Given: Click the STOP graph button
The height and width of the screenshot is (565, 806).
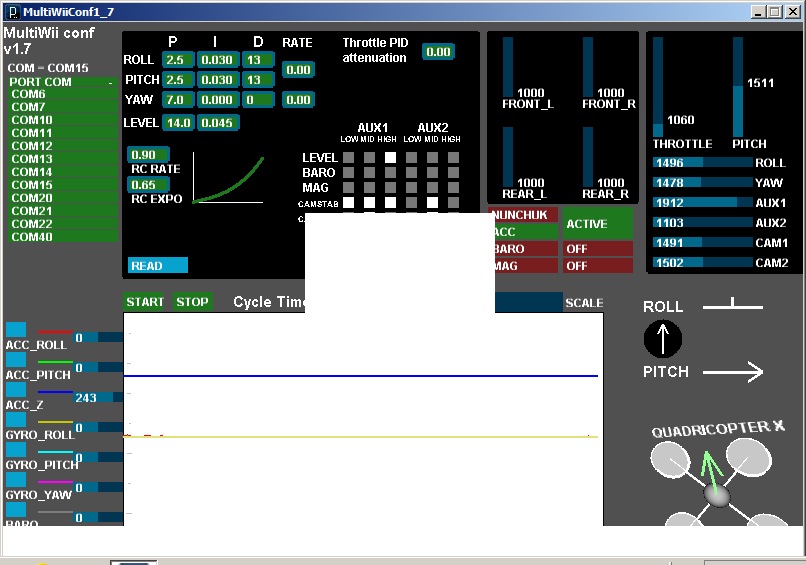Looking at the screenshot, I should 192,302.
